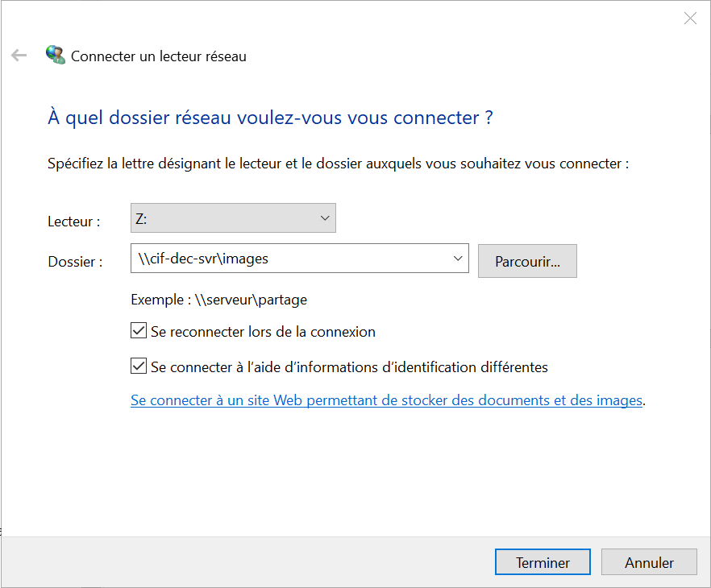Image resolution: width=711 pixels, height=588 pixels.
Task: Toggle the different identification credentials checkbox
Action: pos(138,366)
